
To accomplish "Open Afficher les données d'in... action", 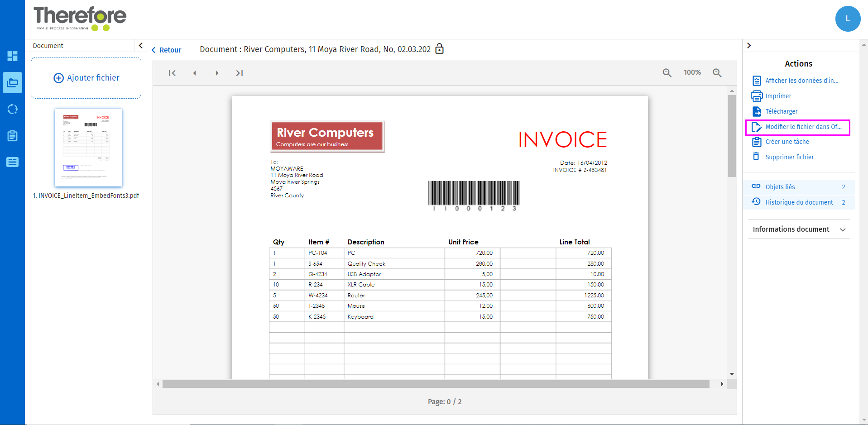I will [802, 81].
